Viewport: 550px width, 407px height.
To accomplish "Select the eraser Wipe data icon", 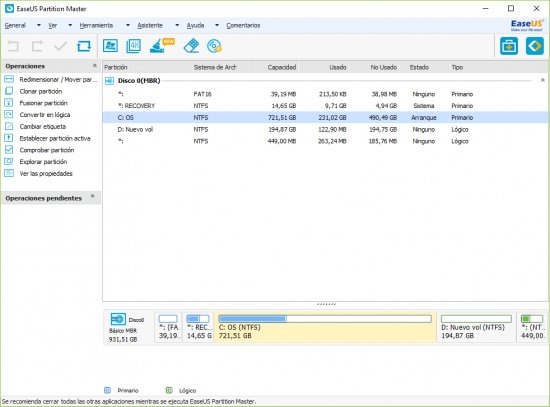I will (x=191, y=46).
